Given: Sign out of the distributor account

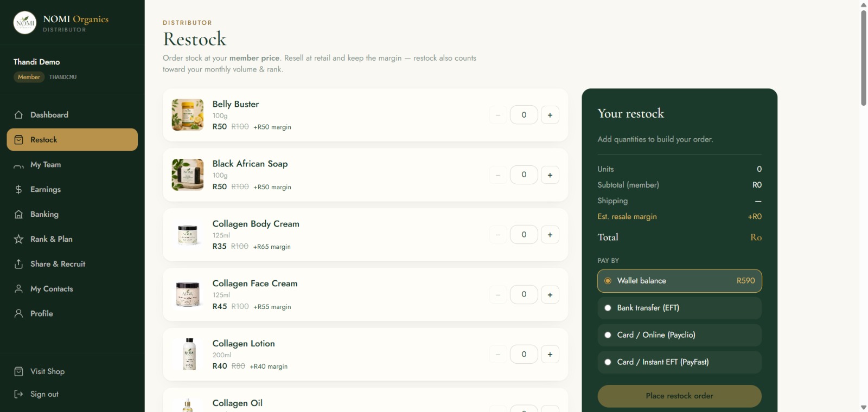Looking at the screenshot, I should 72,394.
